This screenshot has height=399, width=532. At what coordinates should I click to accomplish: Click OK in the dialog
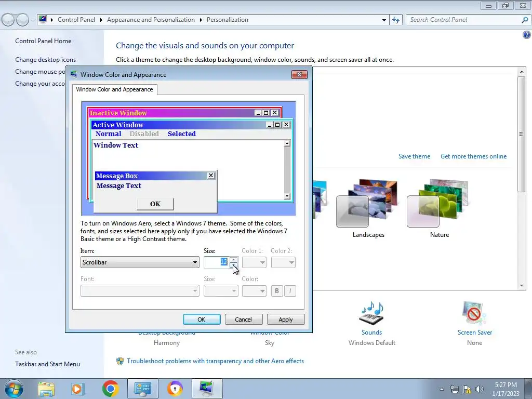202,320
